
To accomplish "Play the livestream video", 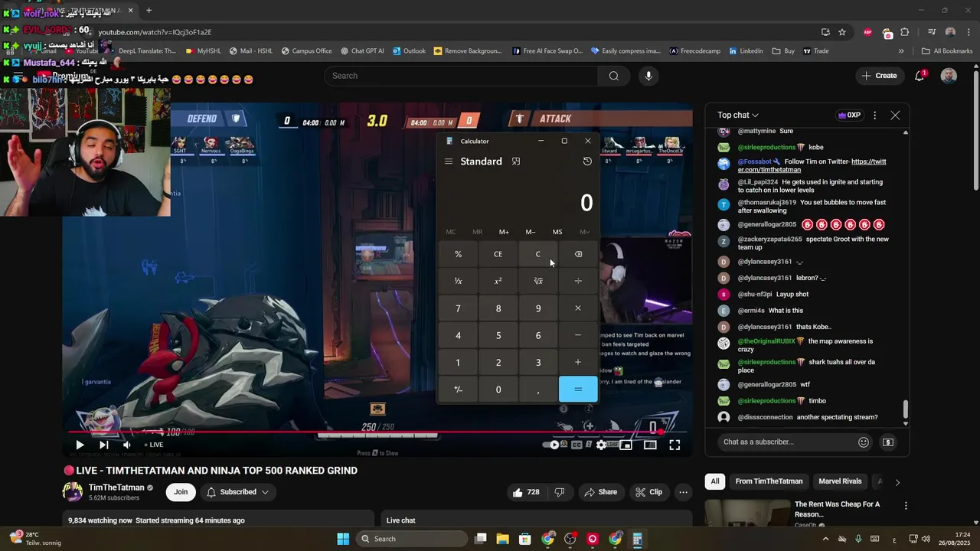I will 80,445.
